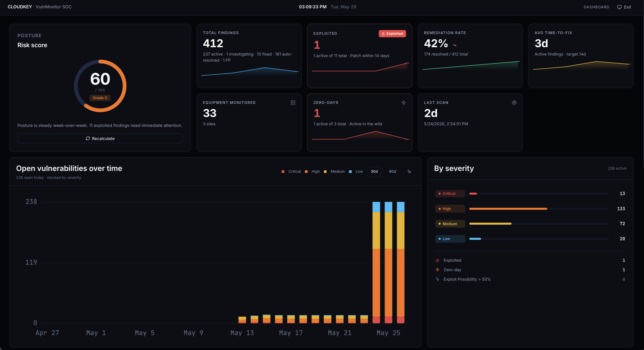Exit the dashboard view
Viewport: 644px width, 350px height.
click(x=624, y=7)
